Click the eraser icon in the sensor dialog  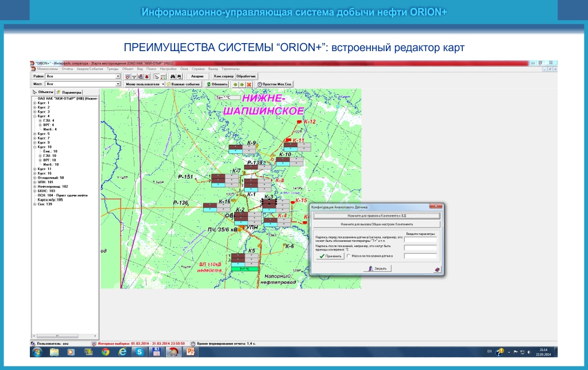[x=437, y=269]
